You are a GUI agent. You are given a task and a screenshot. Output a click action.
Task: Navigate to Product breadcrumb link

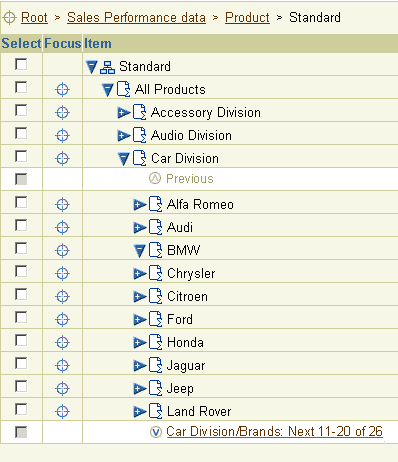pyautogui.click(x=247, y=17)
